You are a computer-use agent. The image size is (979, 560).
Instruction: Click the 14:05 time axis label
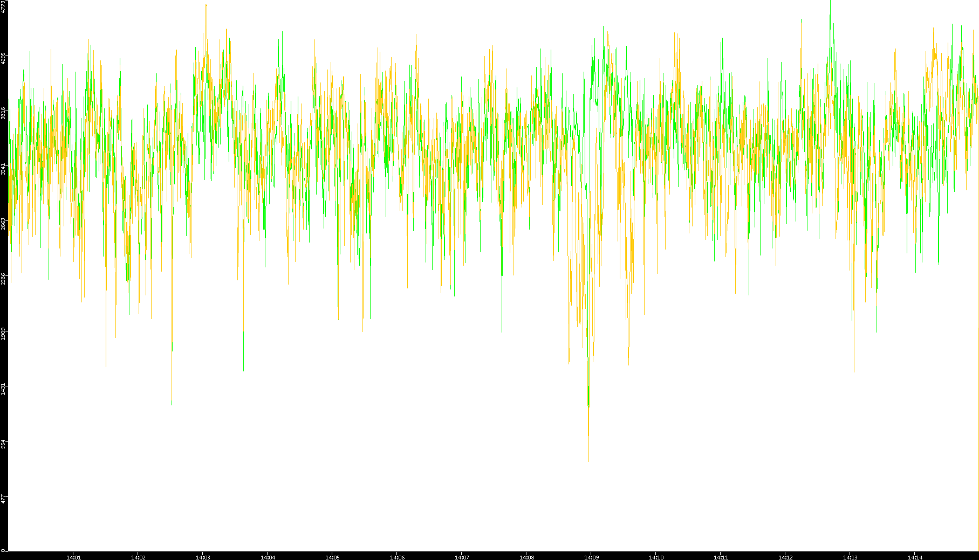332,557
